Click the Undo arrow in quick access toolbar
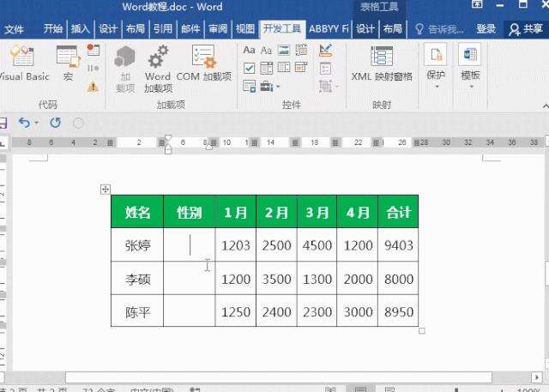 click(x=25, y=123)
